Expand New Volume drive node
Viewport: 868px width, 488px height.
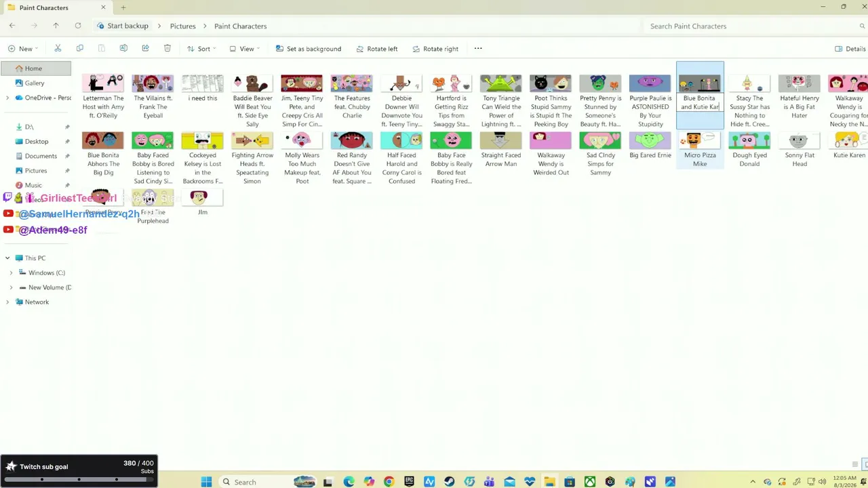11,287
